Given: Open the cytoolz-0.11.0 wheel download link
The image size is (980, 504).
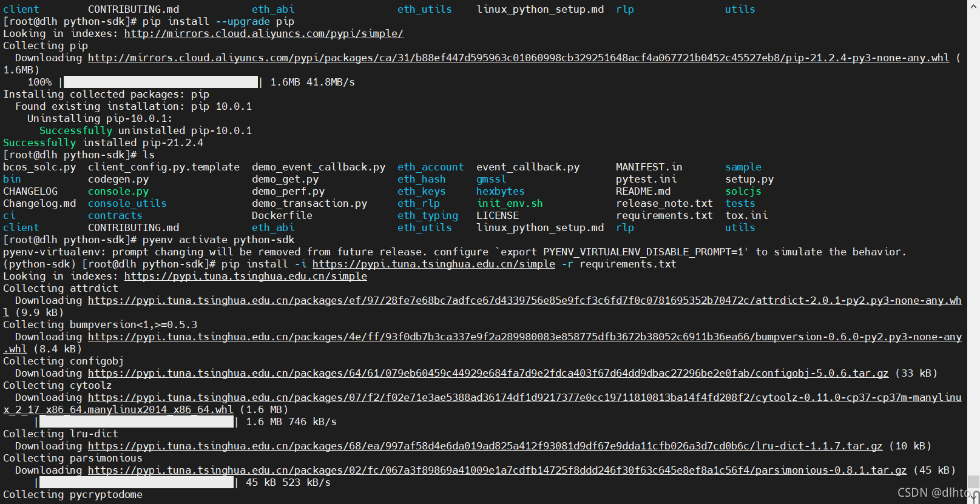Looking at the screenshot, I should click(x=525, y=397).
